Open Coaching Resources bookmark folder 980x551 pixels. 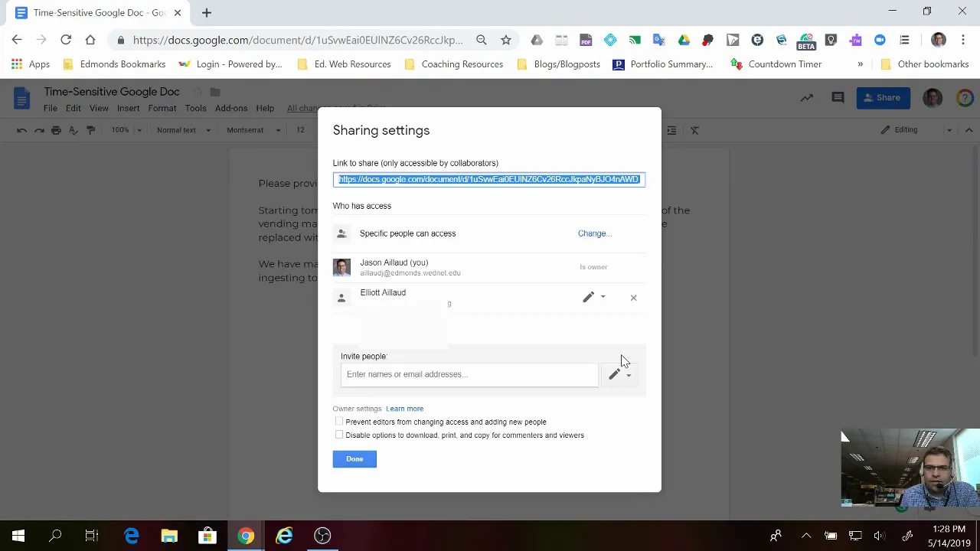[453, 64]
